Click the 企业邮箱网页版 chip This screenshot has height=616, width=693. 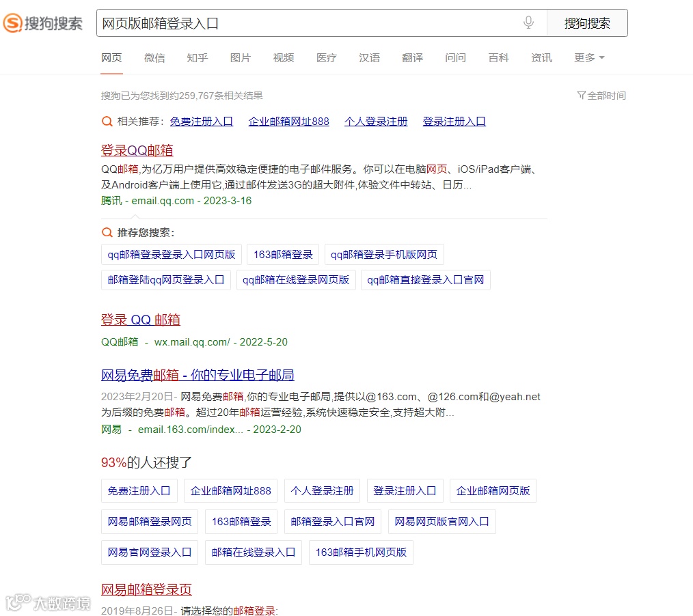pyautogui.click(x=493, y=490)
